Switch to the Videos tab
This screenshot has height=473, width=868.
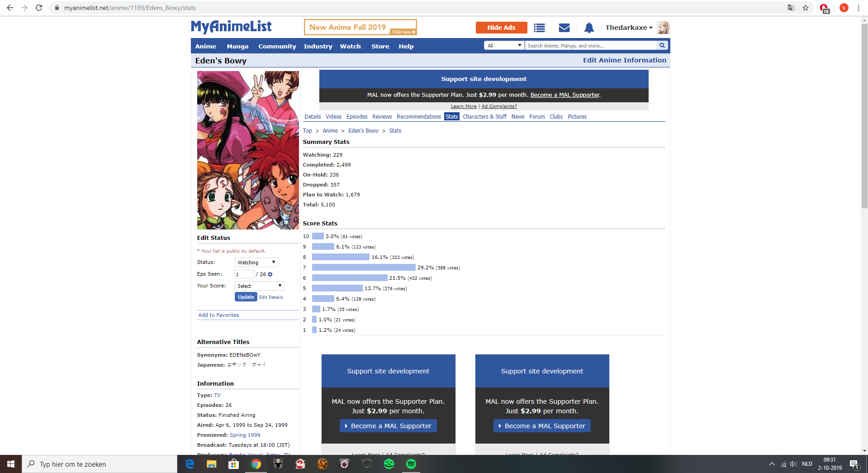pyautogui.click(x=334, y=117)
